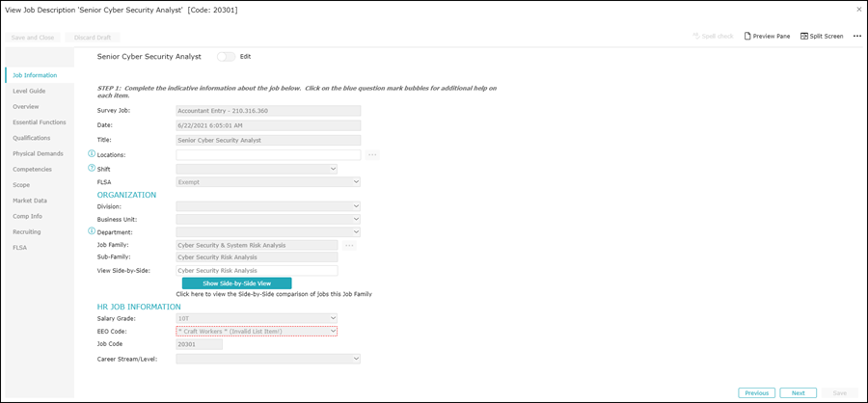Enable Split Screen view

(822, 36)
